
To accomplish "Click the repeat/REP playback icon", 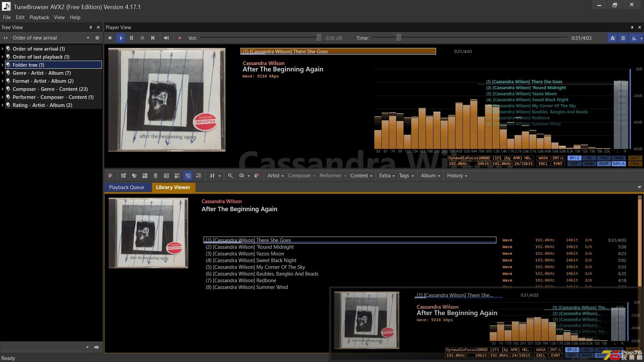I will click(x=574, y=164).
